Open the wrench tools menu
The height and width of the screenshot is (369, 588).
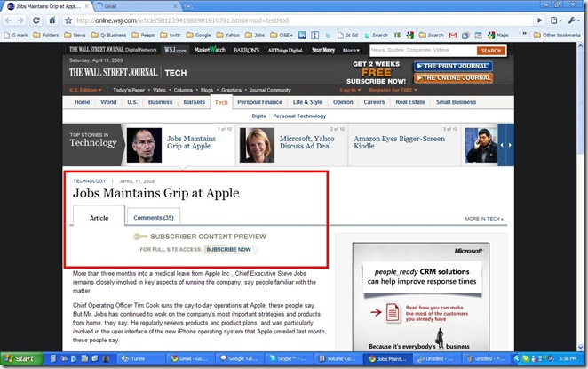[574, 20]
